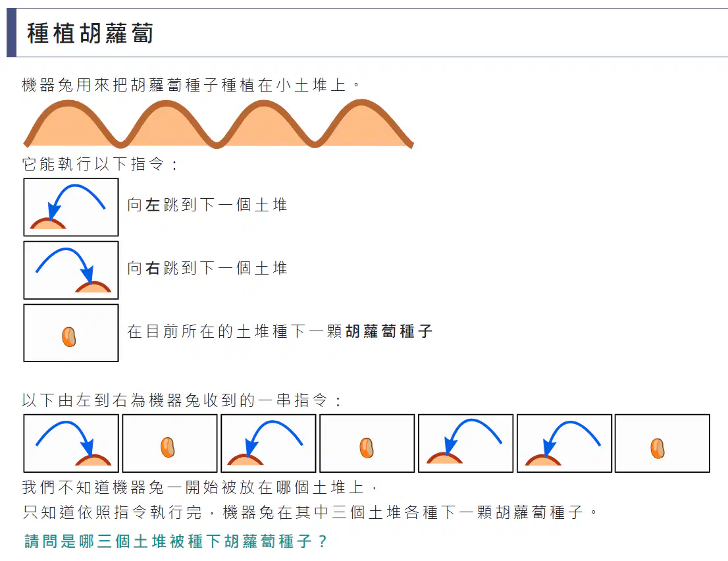Click the plant-seed instruction icon in the legend

[x=71, y=333]
